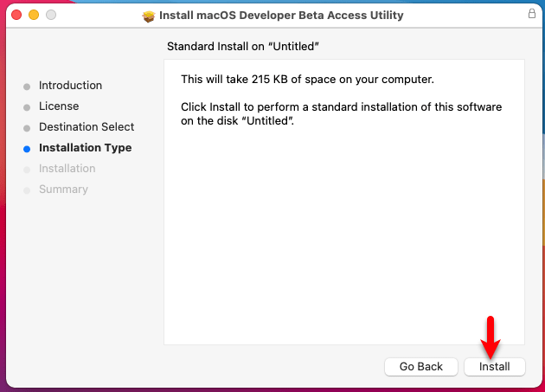
Task: Click the red close window button
Action: [x=16, y=15]
